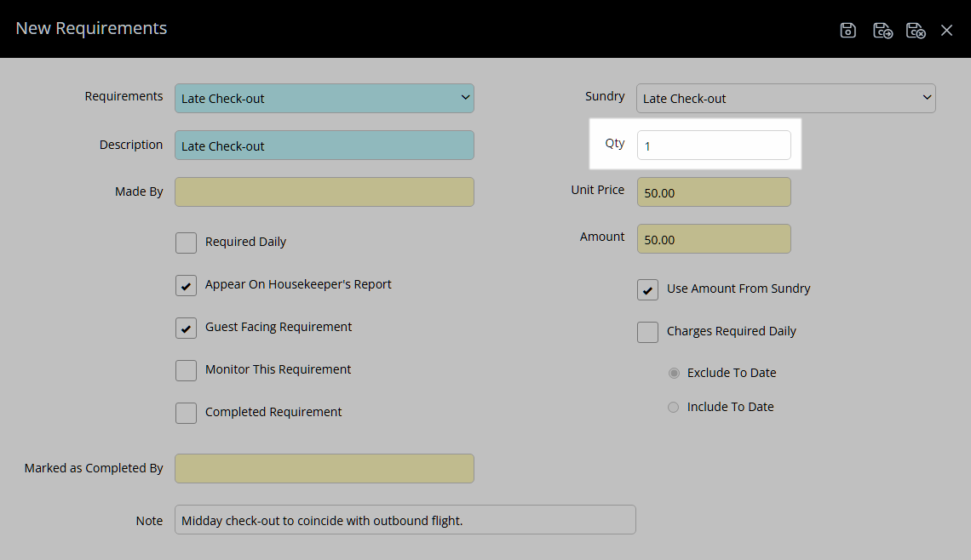Click the Unit Price field
The width and height of the screenshot is (971, 560).
point(714,191)
